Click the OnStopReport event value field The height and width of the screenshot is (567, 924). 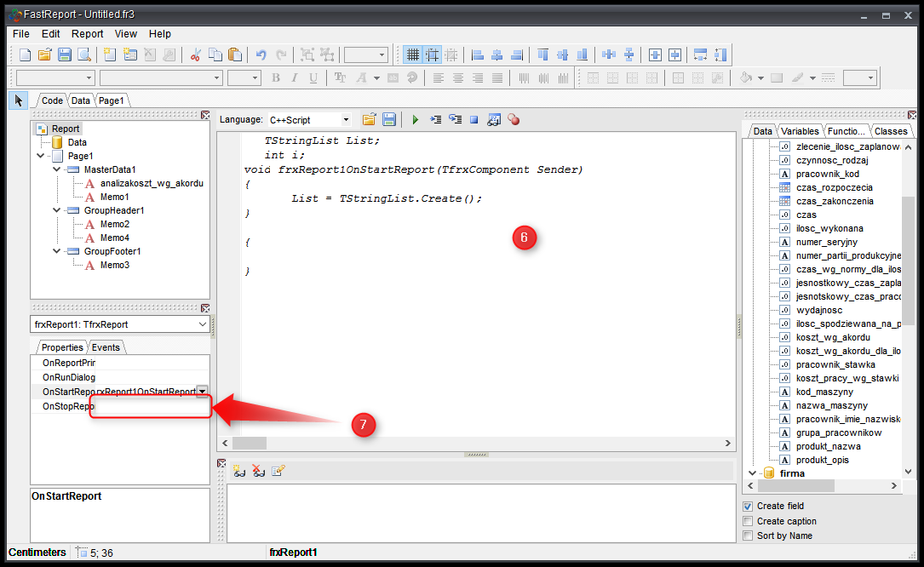pyautogui.click(x=149, y=407)
